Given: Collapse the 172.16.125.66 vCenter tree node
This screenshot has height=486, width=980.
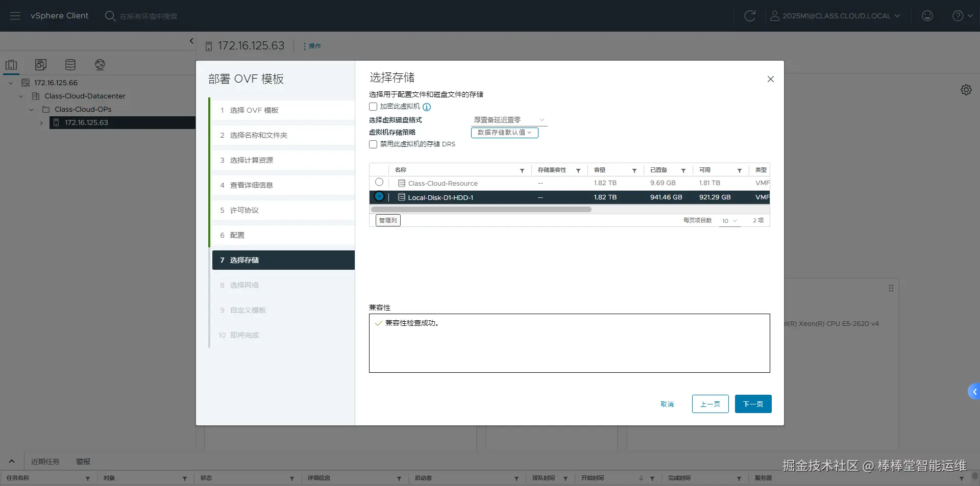Looking at the screenshot, I should click(x=11, y=83).
